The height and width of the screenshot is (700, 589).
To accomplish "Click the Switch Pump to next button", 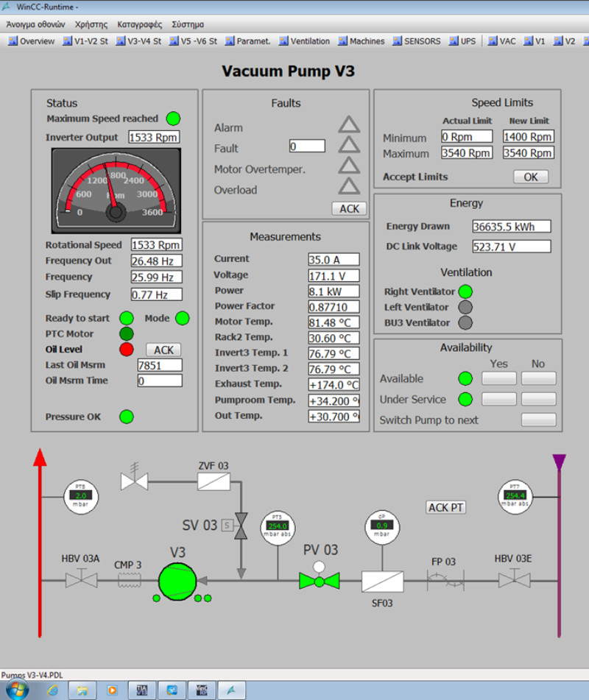I will click(538, 420).
